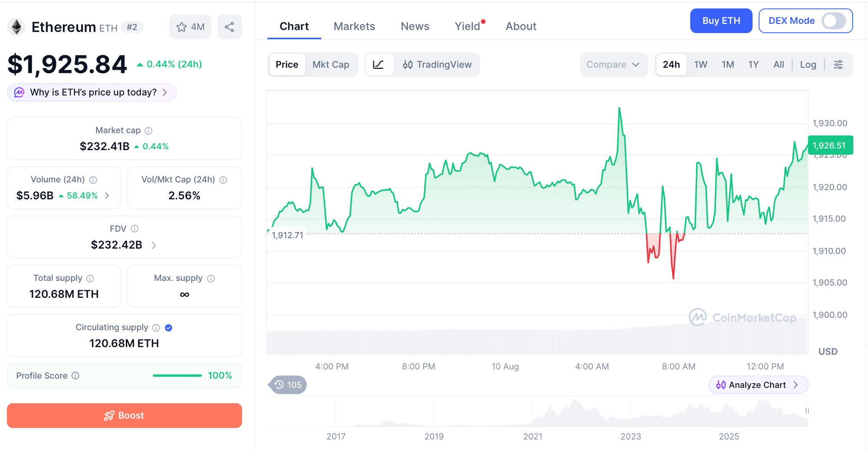
Task: Enable Log scale on the chart
Action: coord(808,65)
